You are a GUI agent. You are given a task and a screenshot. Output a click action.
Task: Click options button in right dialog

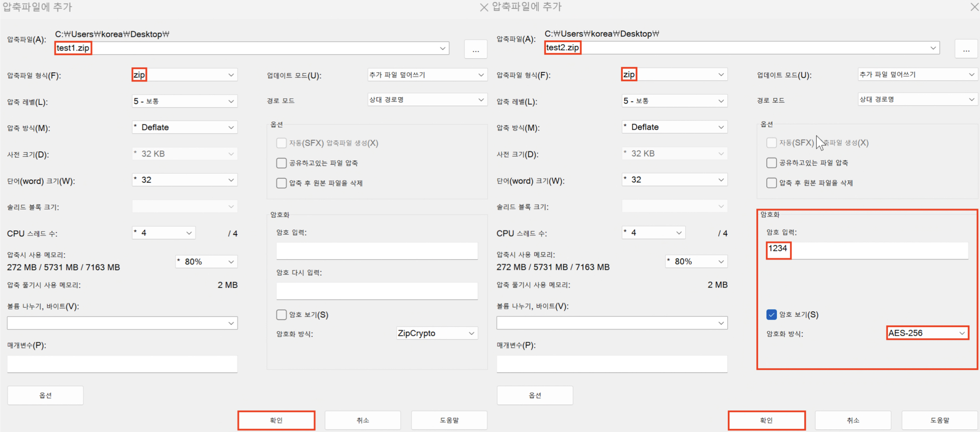point(535,395)
